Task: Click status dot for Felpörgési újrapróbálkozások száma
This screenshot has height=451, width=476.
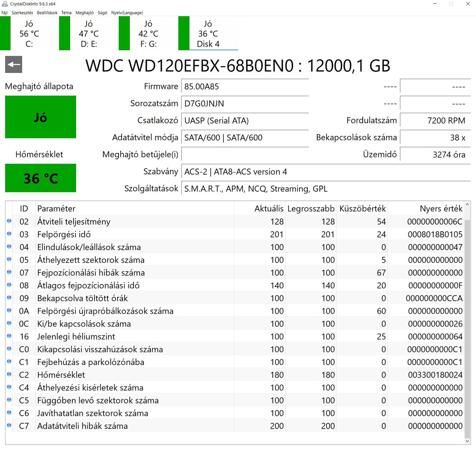Action: [x=9, y=310]
